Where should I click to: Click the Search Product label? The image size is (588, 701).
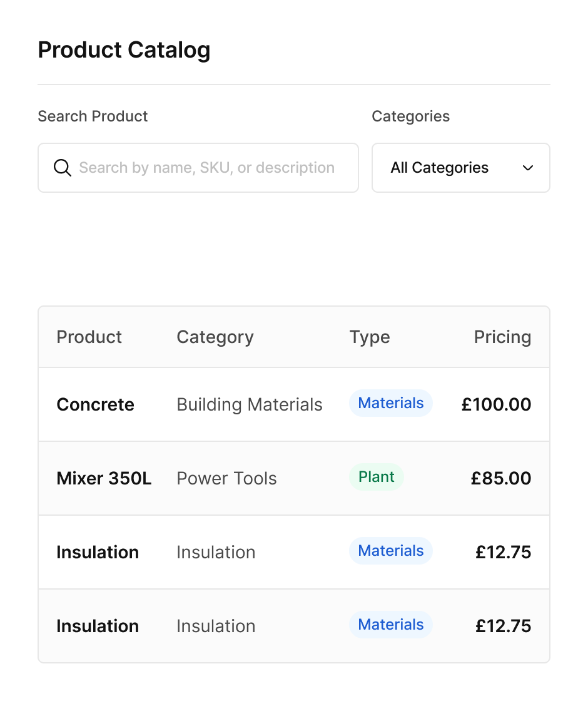click(93, 116)
